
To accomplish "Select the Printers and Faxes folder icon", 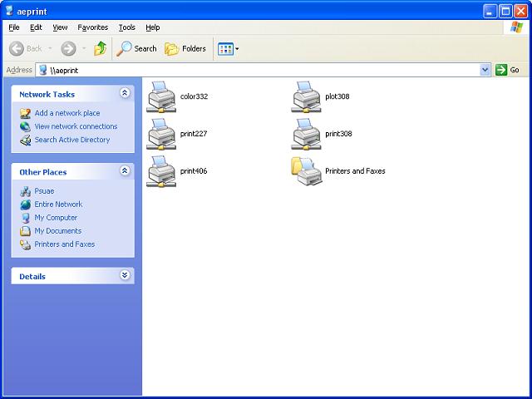I will click(306, 171).
